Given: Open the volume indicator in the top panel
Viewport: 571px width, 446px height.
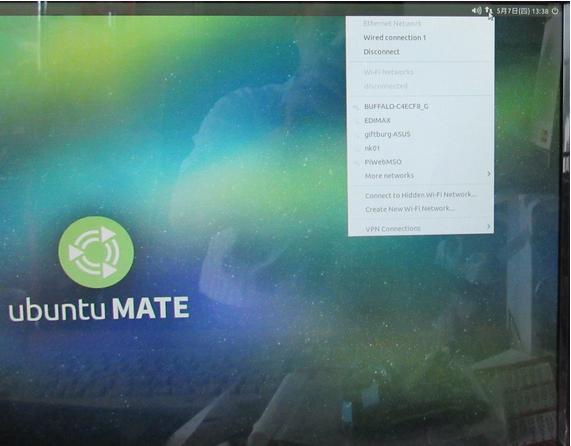Looking at the screenshot, I should click(x=476, y=11).
